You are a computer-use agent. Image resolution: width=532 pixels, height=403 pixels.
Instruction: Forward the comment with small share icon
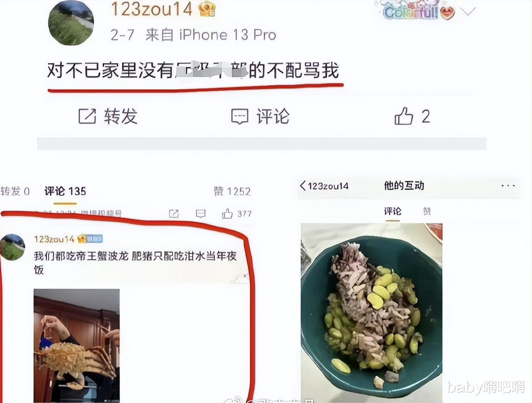pyautogui.click(x=173, y=214)
